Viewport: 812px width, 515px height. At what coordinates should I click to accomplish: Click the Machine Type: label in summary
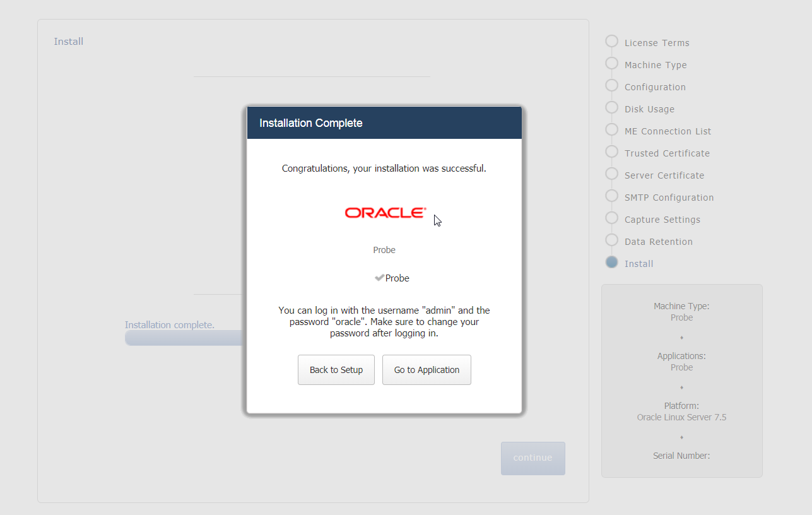point(681,306)
